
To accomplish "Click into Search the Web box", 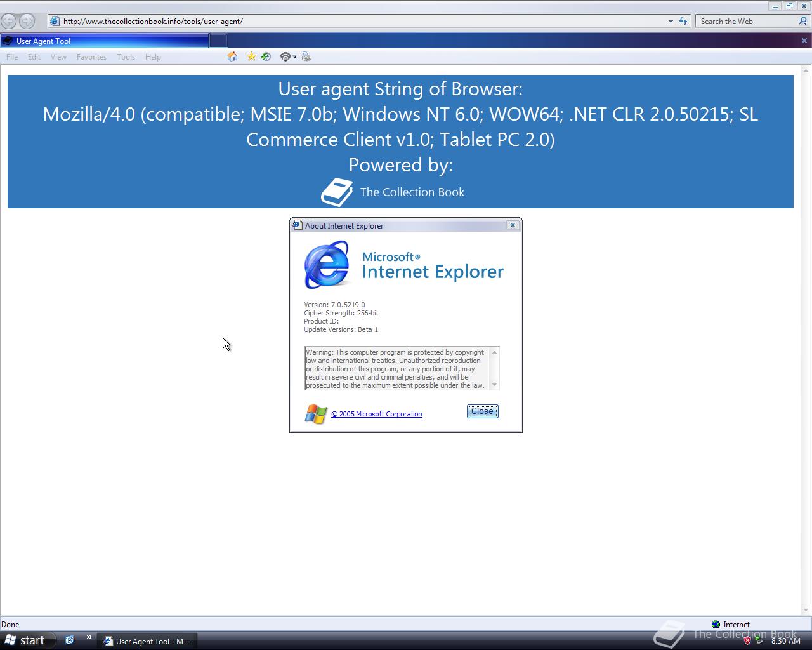I will (x=747, y=21).
